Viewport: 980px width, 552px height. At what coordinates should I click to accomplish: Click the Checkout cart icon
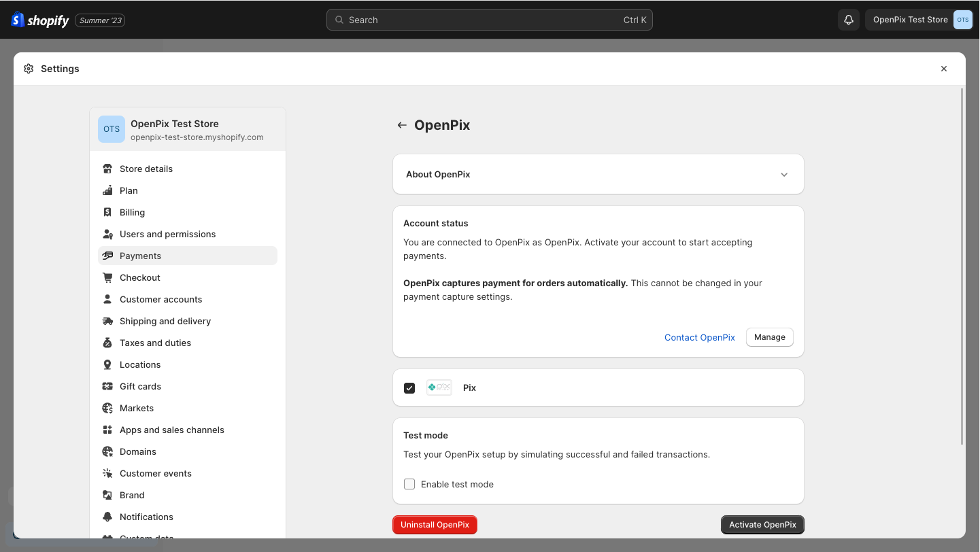(x=107, y=277)
